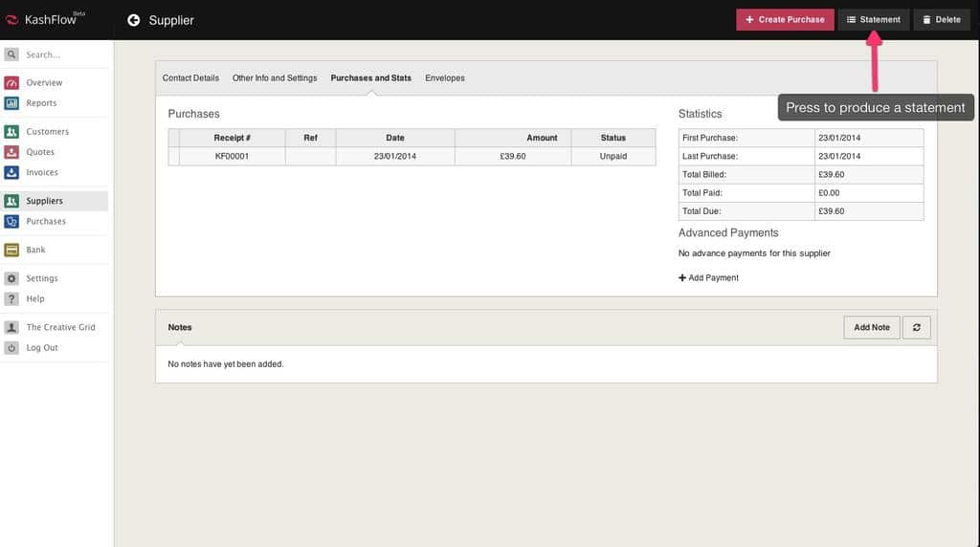Produce a supplier Statement
This screenshot has width=980, height=547.
click(873, 20)
